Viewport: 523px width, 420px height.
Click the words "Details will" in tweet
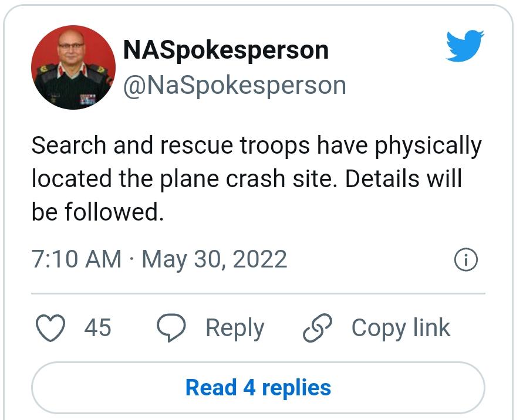pos(404,179)
